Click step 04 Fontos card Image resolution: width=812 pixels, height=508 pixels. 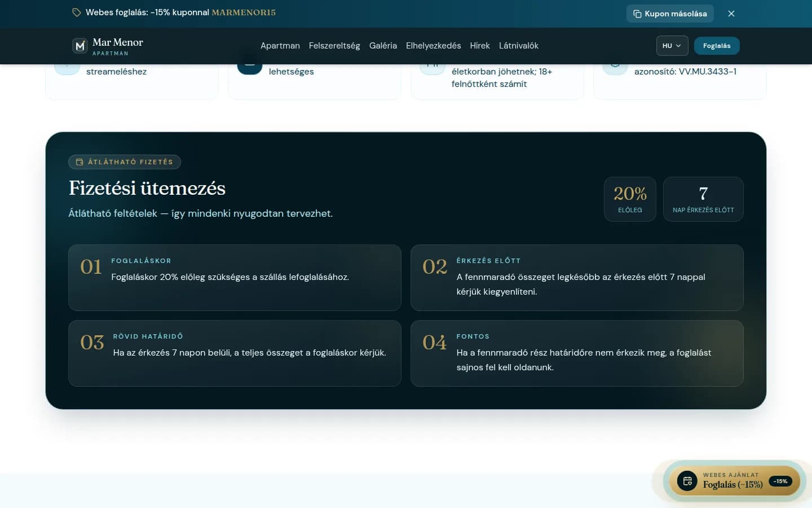(577, 353)
